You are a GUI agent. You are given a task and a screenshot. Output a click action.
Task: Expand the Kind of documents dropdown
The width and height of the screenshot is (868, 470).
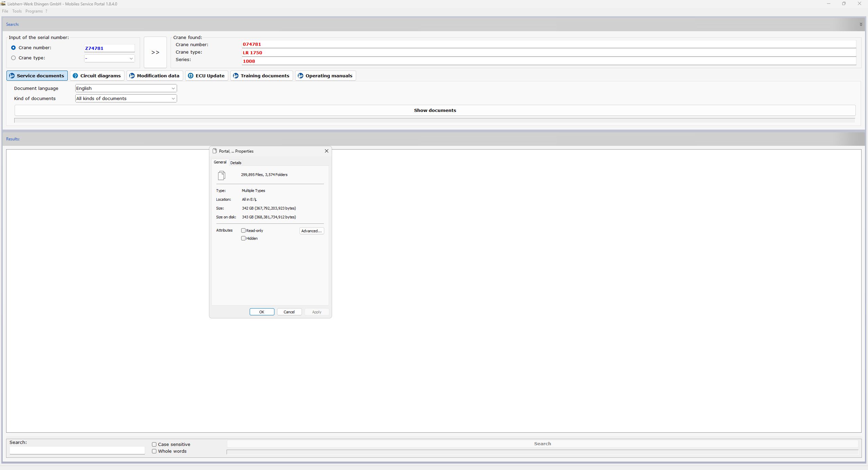[x=173, y=99]
